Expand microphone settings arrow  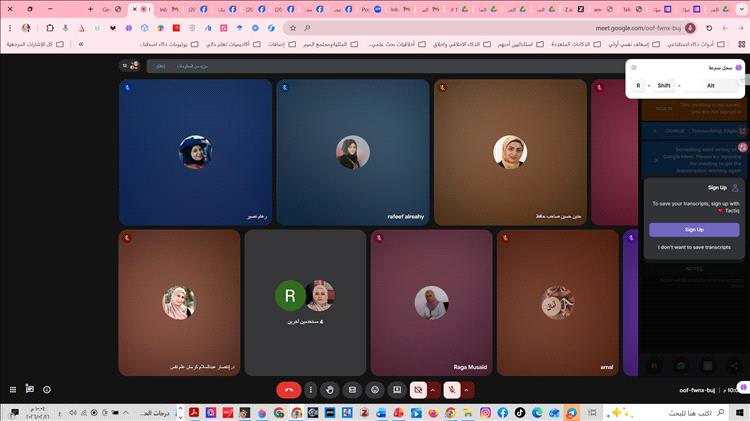click(x=467, y=389)
